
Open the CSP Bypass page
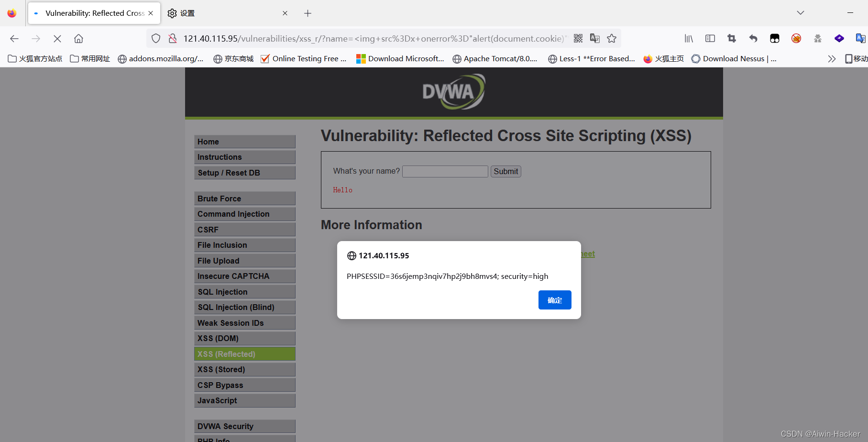[245, 385]
